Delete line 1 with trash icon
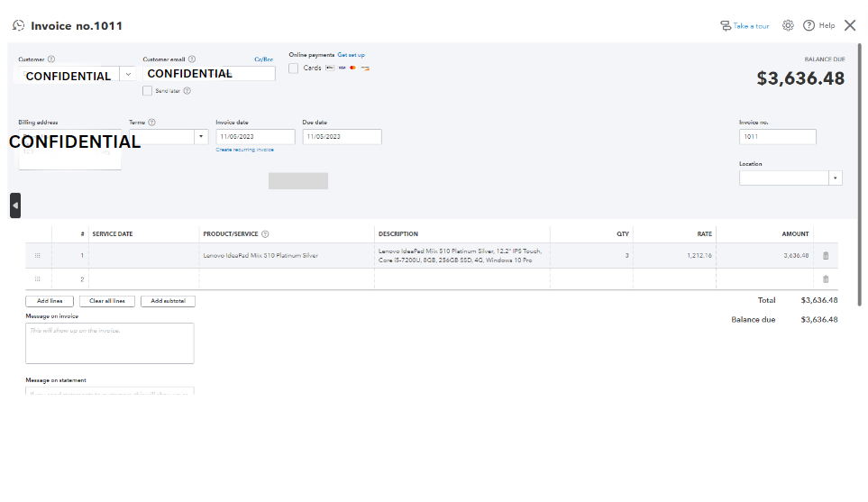This screenshot has height=502, width=868. click(x=826, y=256)
